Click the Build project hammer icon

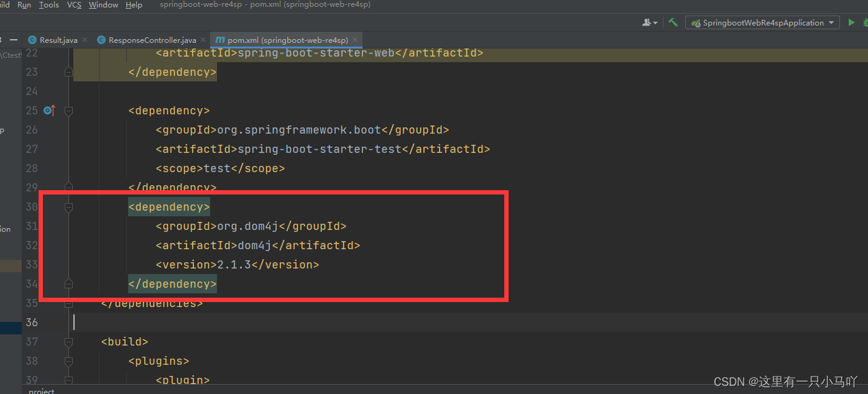tap(673, 22)
